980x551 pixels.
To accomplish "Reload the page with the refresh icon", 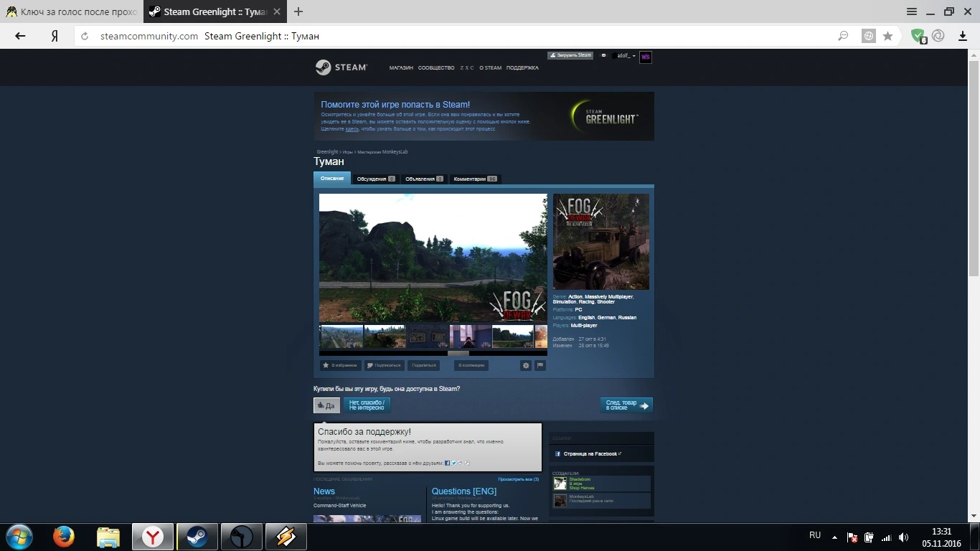I will (85, 36).
